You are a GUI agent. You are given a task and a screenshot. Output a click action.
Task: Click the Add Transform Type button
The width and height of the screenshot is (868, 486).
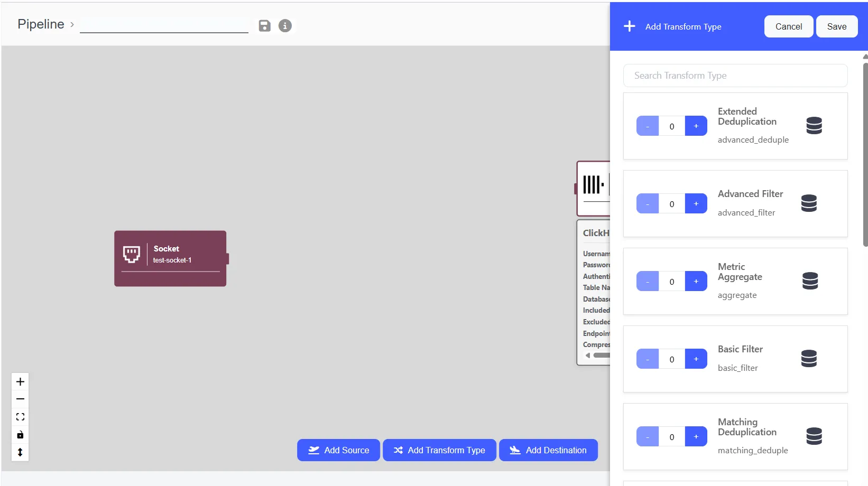coord(439,450)
